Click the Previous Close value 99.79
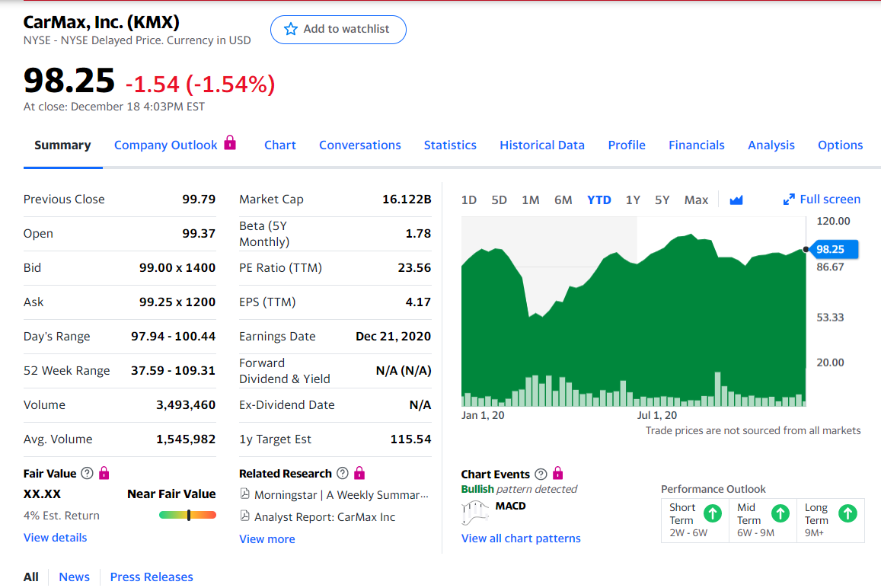 coord(199,199)
